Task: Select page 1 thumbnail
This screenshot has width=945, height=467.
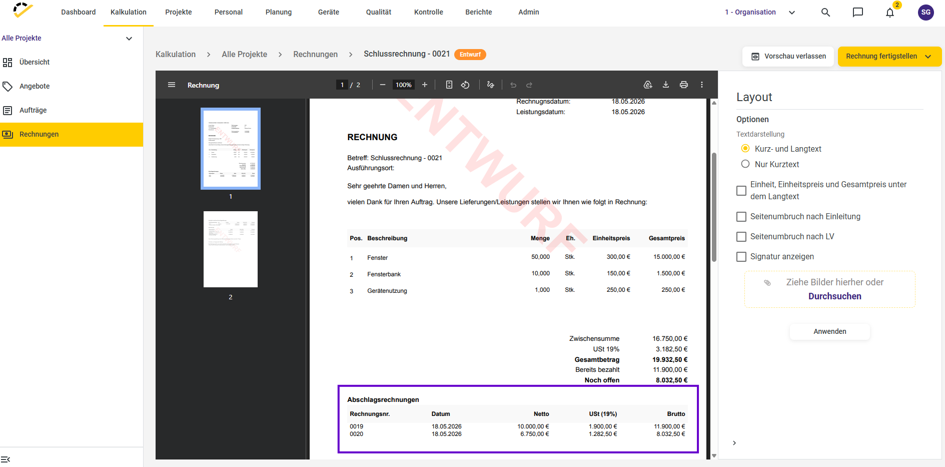Action: pos(230,149)
